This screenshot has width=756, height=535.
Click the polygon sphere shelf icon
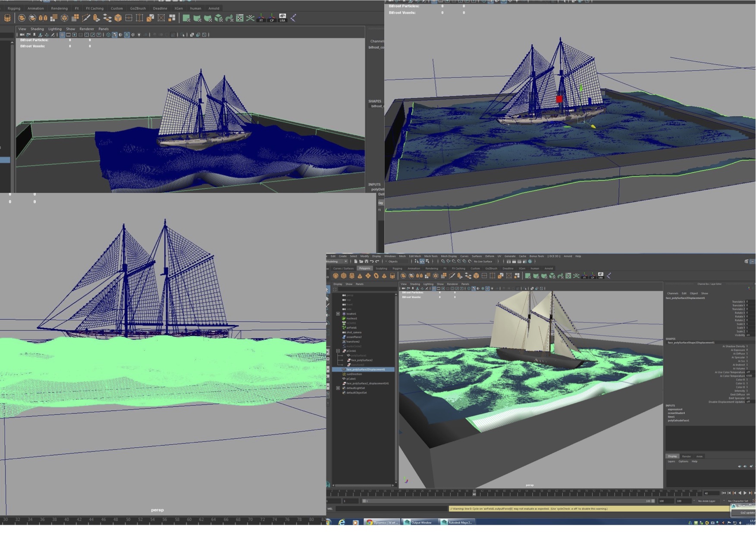pos(336,276)
